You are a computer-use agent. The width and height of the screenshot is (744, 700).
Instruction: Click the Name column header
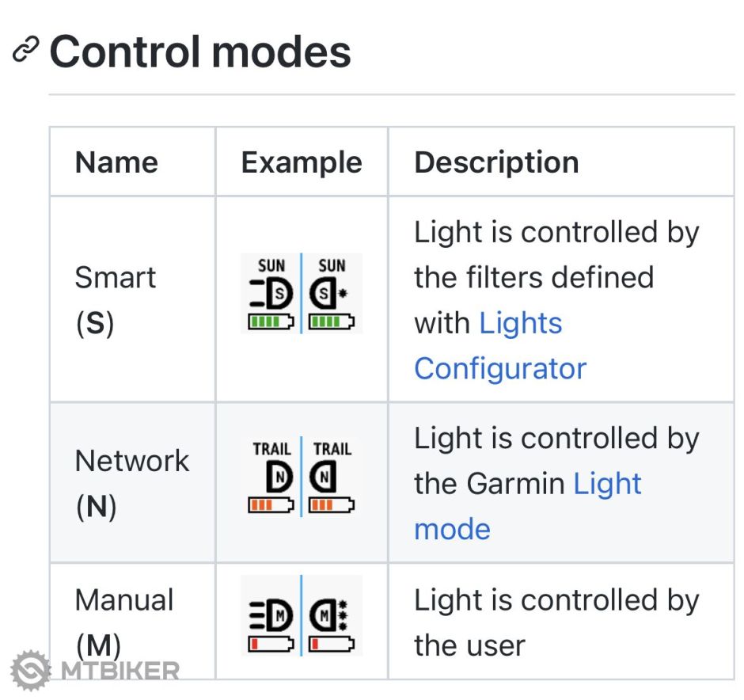pos(116,162)
